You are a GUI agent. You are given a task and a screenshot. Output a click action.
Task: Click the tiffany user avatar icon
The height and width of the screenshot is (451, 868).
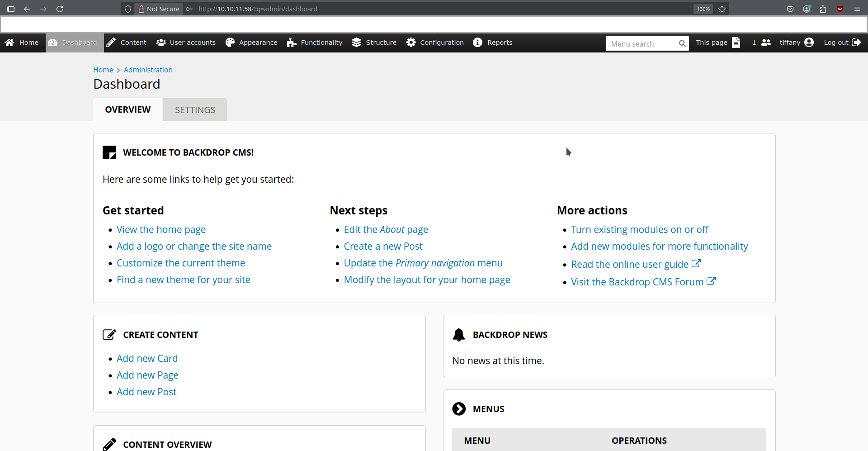809,43
